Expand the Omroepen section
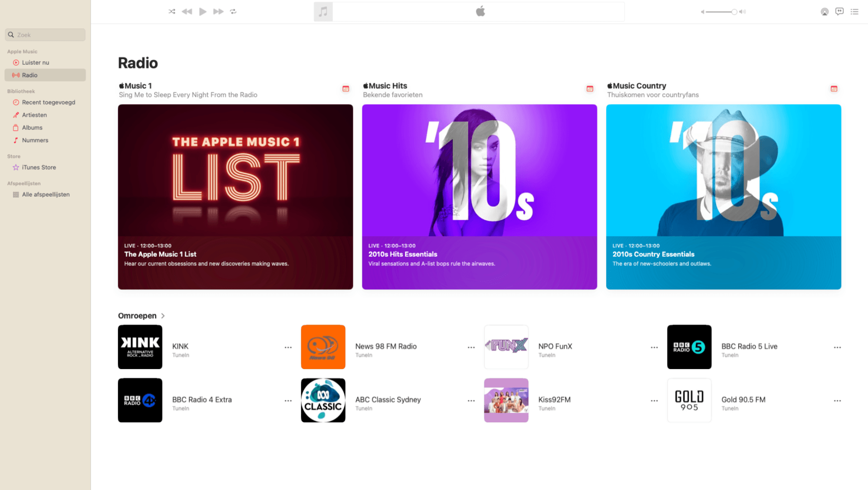868x490 pixels. pyautogui.click(x=141, y=316)
